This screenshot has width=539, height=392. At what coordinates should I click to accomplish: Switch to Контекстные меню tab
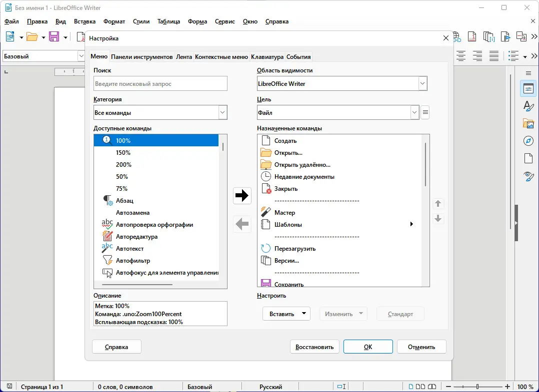click(x=221, y=56)
